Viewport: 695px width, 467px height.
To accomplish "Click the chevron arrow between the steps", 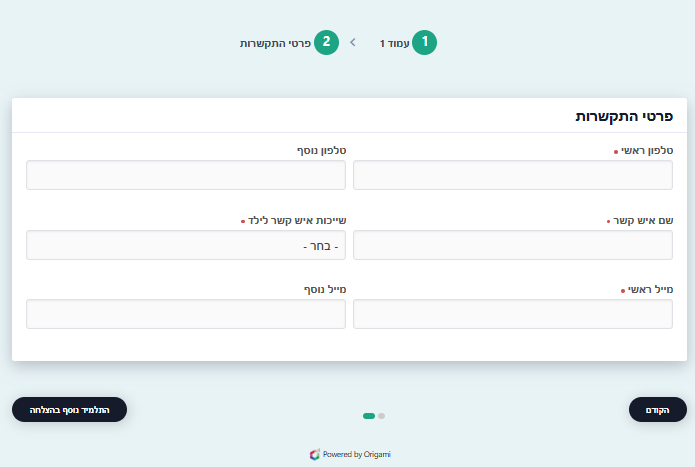I will coord(352,43).
